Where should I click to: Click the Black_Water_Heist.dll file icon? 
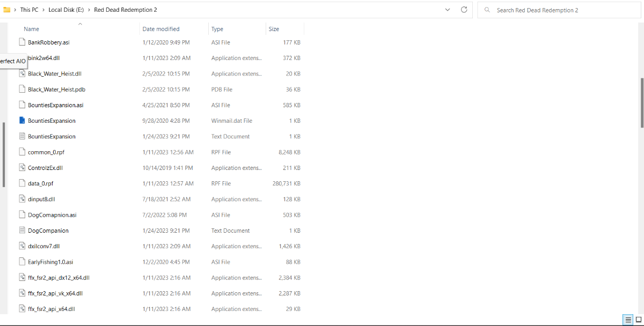point(22,73)
